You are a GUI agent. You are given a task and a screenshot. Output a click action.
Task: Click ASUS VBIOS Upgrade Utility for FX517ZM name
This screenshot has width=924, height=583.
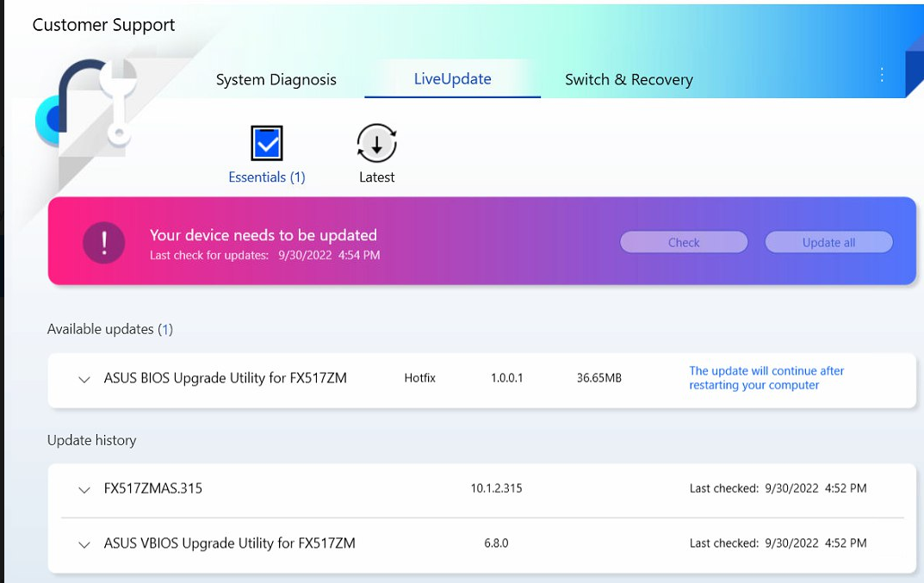tap(229, 543)
